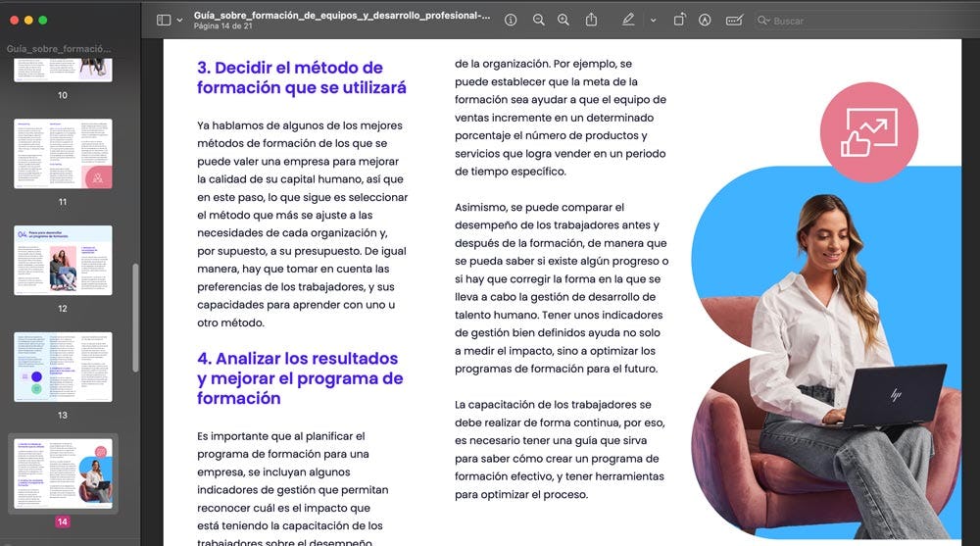
Task: Click heading '4. Analizar los resultados'
Action: point(300,378)
